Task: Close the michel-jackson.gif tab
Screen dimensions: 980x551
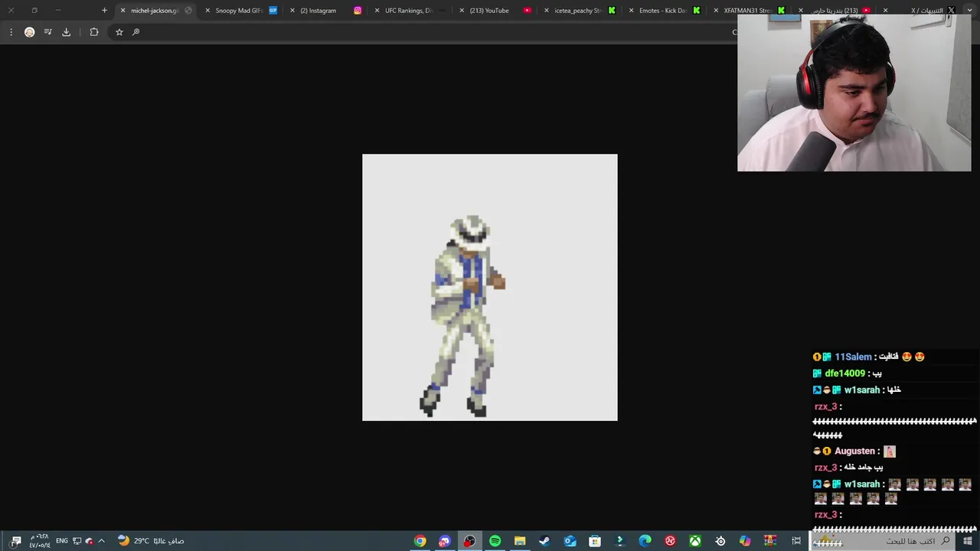Action: (x=122, y=11)
